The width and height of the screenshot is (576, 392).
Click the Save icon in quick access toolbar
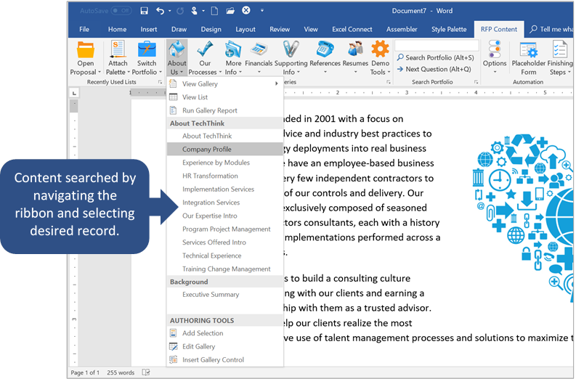145,11
